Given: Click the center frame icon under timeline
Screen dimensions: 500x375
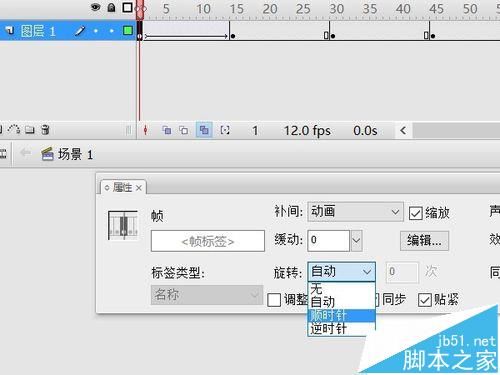Looking at the screenshot, I should [x=145, y=130].
